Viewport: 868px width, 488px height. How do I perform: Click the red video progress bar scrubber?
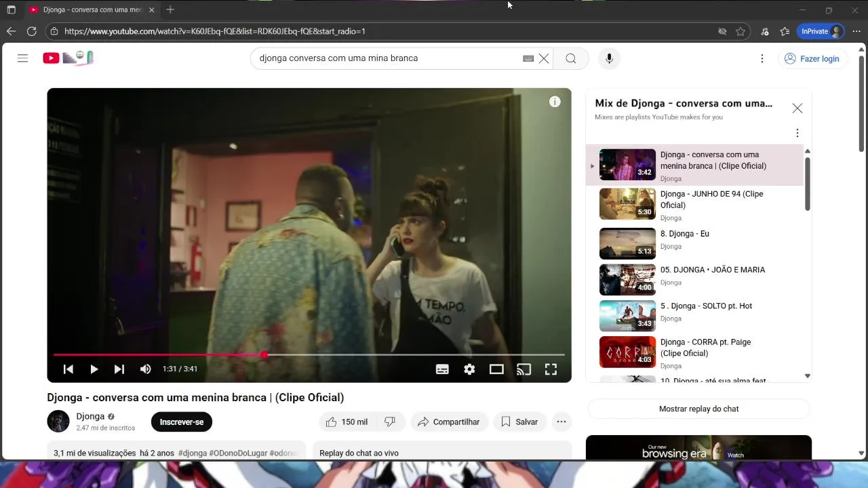click(x=264, y=354)
